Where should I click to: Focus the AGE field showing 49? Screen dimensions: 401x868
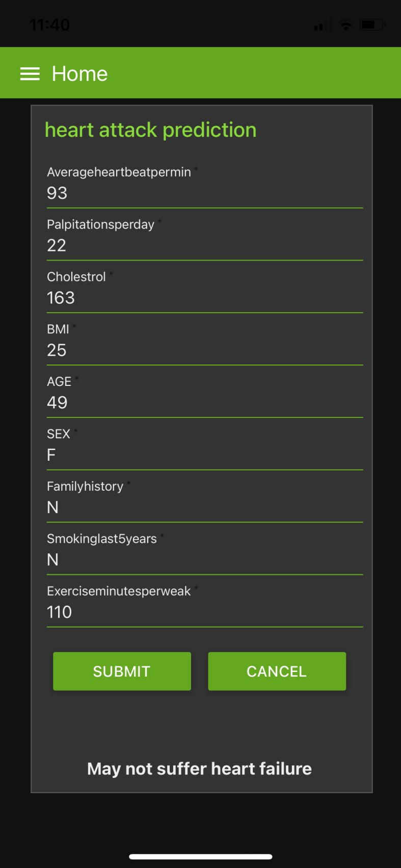[205, 396]
